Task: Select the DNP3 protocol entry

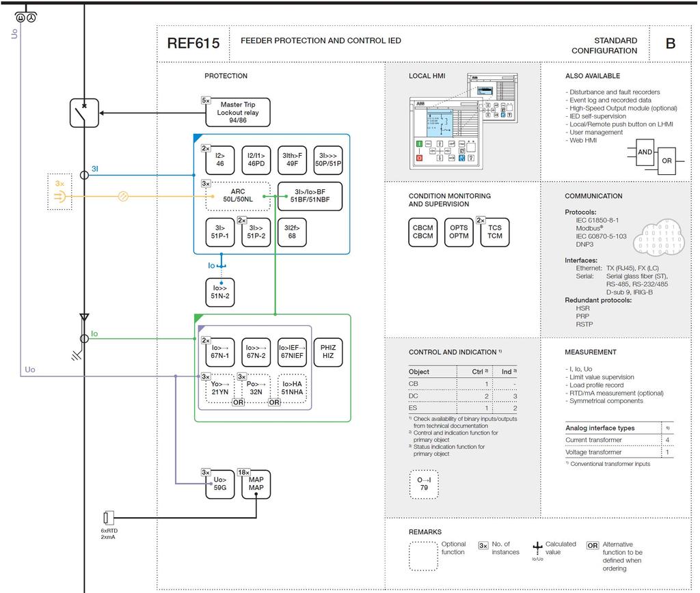Action: tap(585, 244)
